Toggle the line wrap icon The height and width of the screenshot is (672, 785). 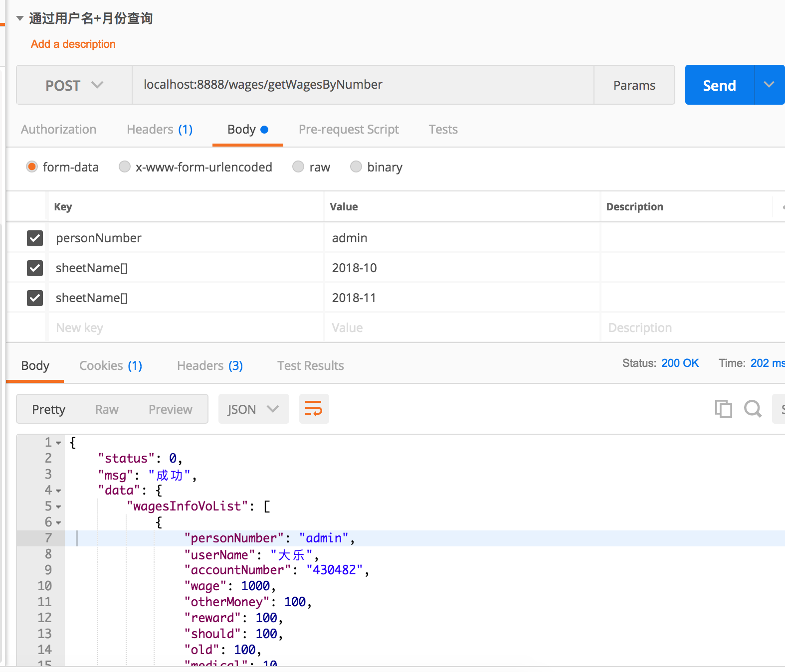(314, 409)
